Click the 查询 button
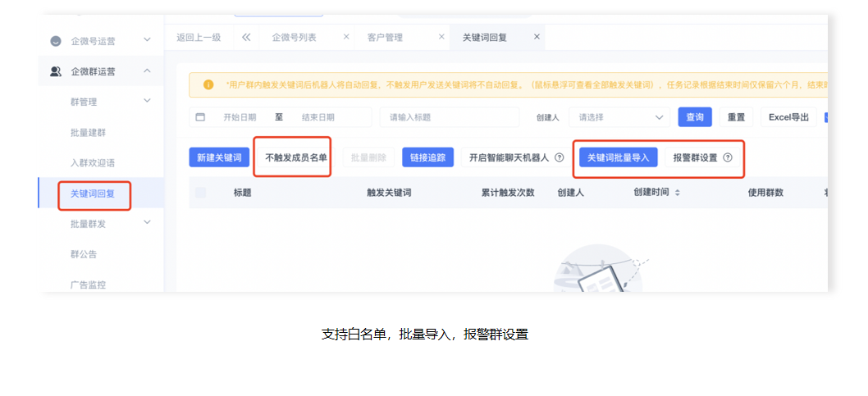 (695, 117)
